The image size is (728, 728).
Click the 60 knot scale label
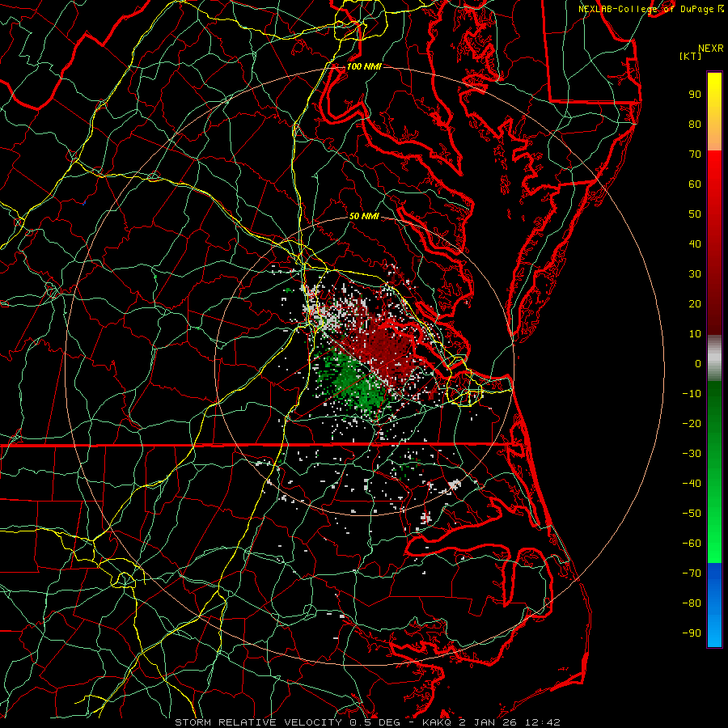[695, 184]
